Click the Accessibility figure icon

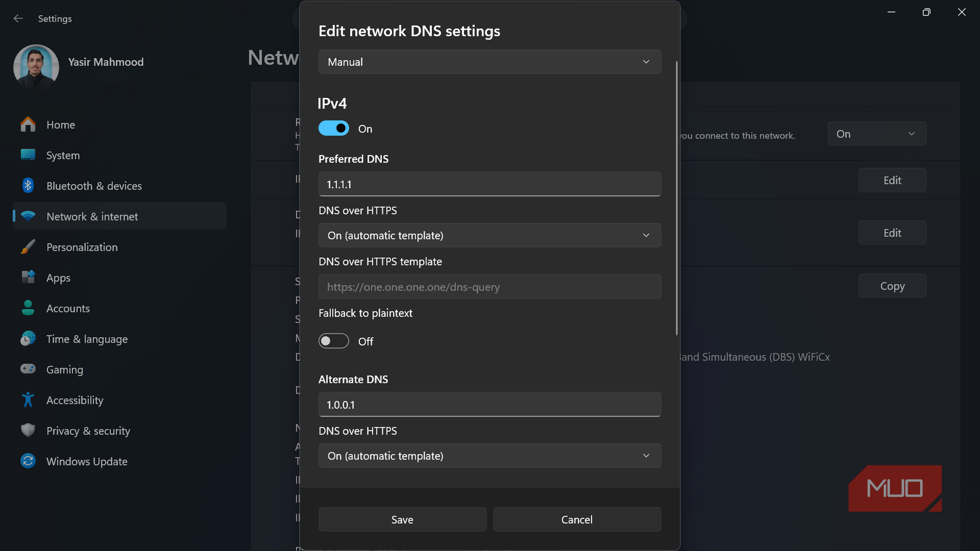(x=28, y=400)
